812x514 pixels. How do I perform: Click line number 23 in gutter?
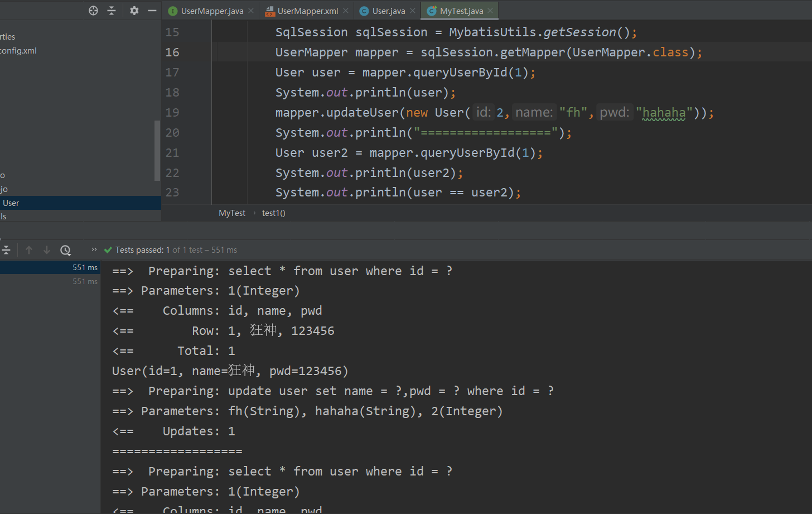point(172,193)
